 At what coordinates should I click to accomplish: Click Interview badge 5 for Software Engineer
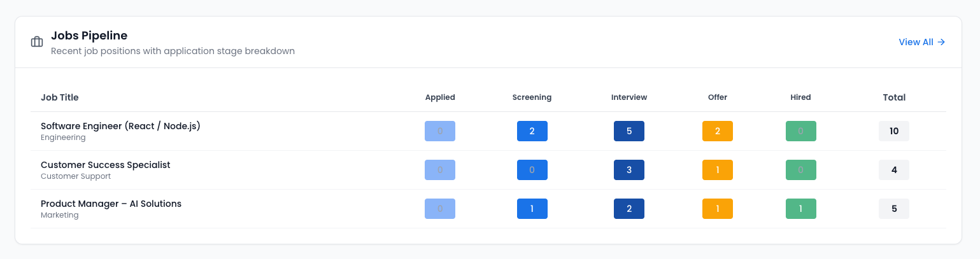click(629, 131)
